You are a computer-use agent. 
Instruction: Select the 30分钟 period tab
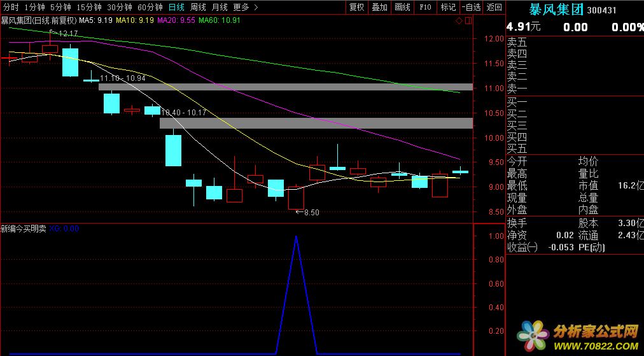120,7
